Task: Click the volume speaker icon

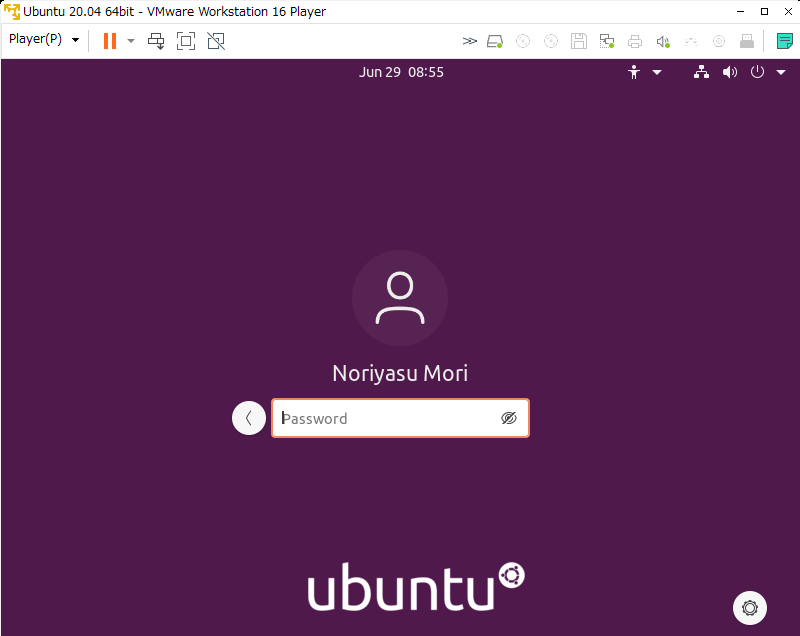Action: click(730, 72)
